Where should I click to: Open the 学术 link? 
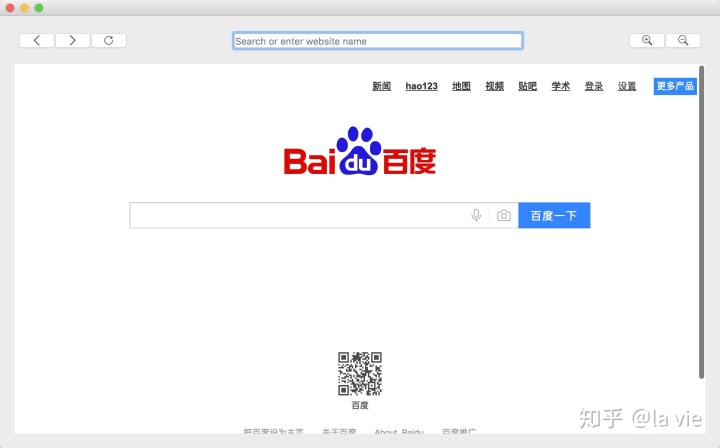(x=561, y=86)
